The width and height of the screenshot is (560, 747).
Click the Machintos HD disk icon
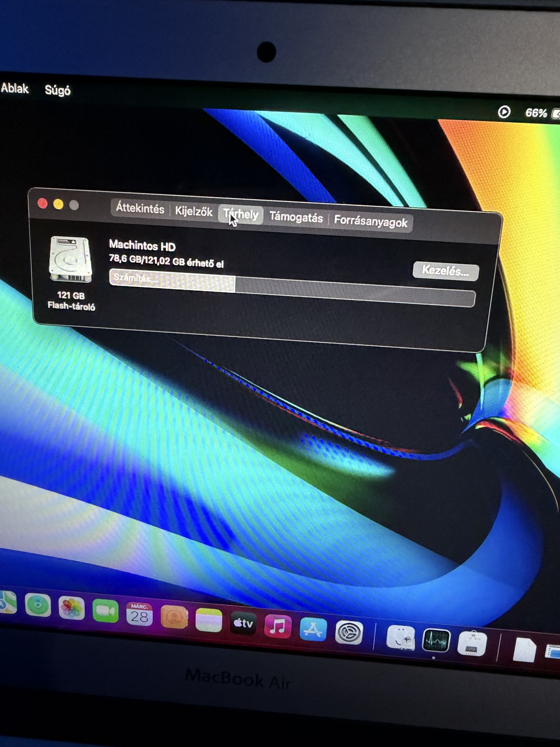[x=71, y=260]
